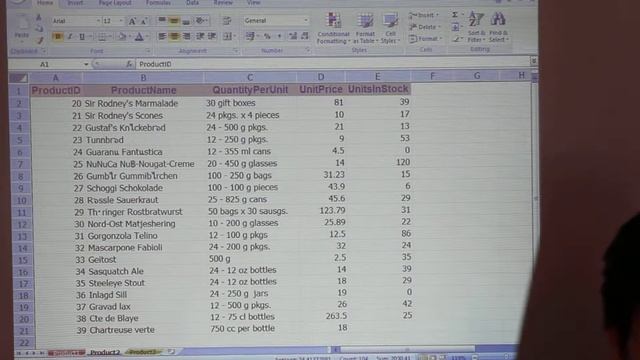Click the Decrease Decimal icon
The width and height of the screenshot is (640, 360).
[x=304, y=36]
